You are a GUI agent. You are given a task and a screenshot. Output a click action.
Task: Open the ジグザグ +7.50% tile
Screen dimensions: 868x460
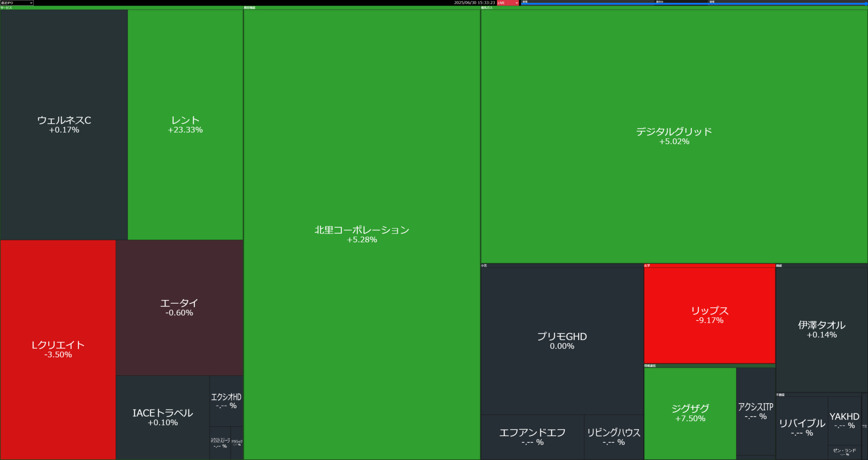(690, 413)
